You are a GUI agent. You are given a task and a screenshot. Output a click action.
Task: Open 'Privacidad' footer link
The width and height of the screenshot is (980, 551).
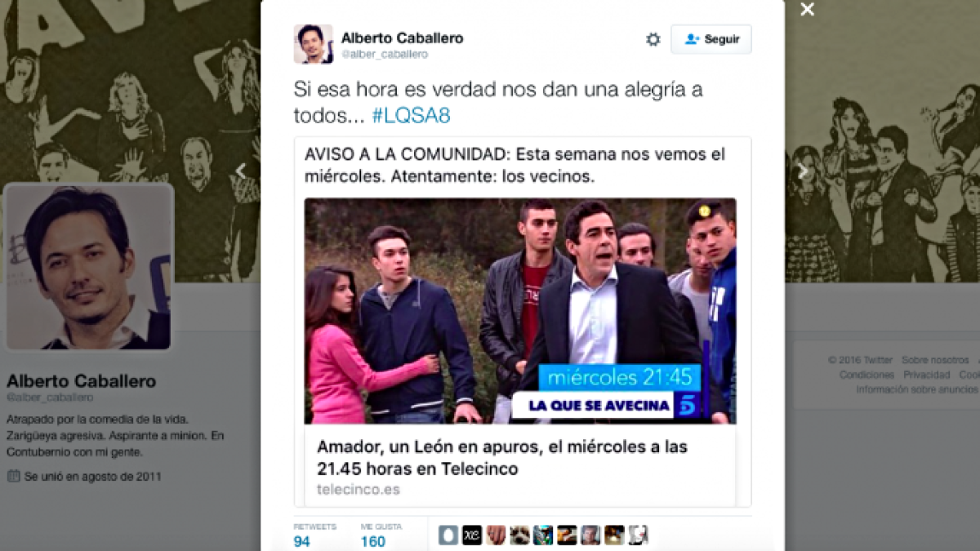coord(926,375)
